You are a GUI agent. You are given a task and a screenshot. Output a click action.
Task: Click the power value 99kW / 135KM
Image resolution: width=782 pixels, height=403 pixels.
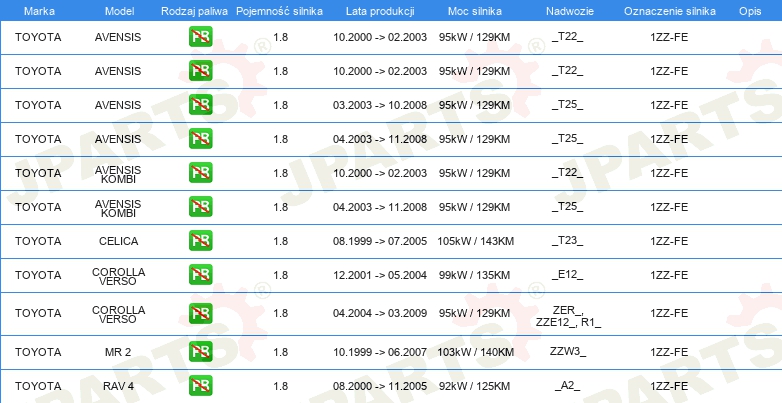pyautogui.click(x=474, y=275)
